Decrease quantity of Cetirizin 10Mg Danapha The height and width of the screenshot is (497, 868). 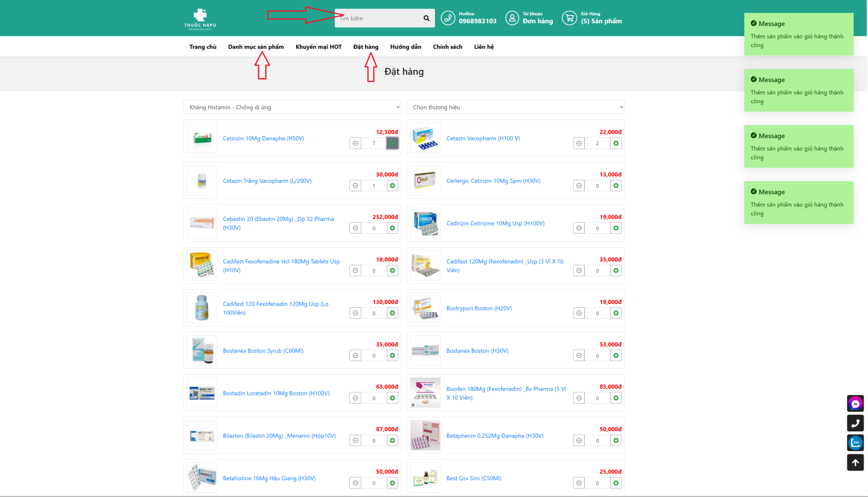click(355, 143)
